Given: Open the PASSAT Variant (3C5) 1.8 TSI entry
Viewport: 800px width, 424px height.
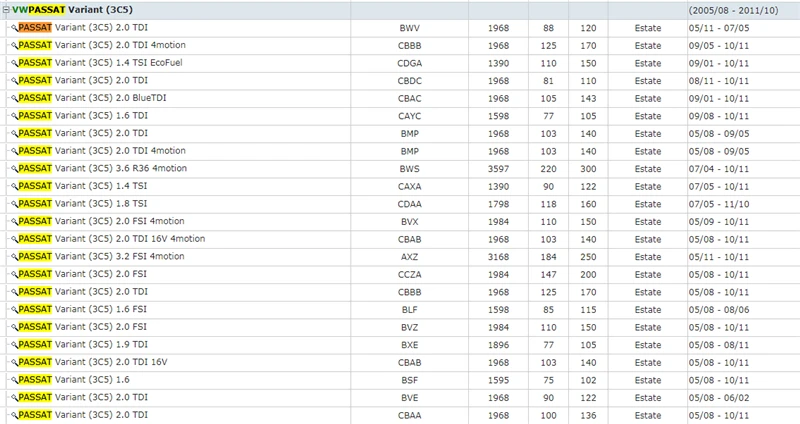Looking at the screenshot, I should coord(83,204).
